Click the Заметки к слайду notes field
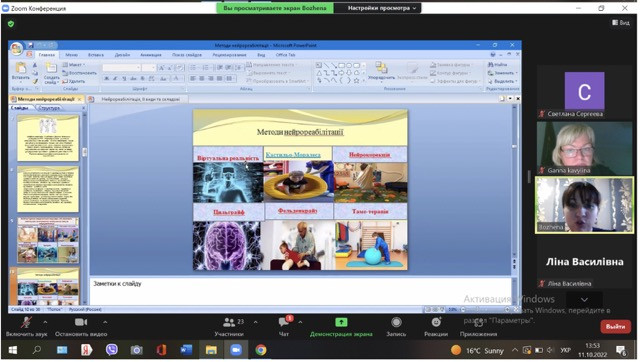The width and height of the screenshot is (640, 362). 300,291
